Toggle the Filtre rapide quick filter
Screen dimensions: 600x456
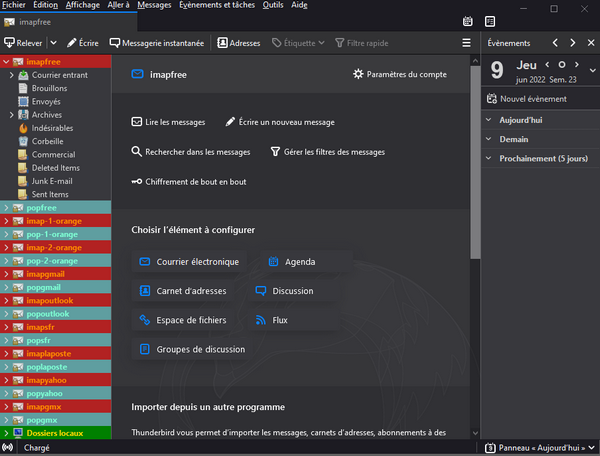pyautogui.click(x=362, y=43)
